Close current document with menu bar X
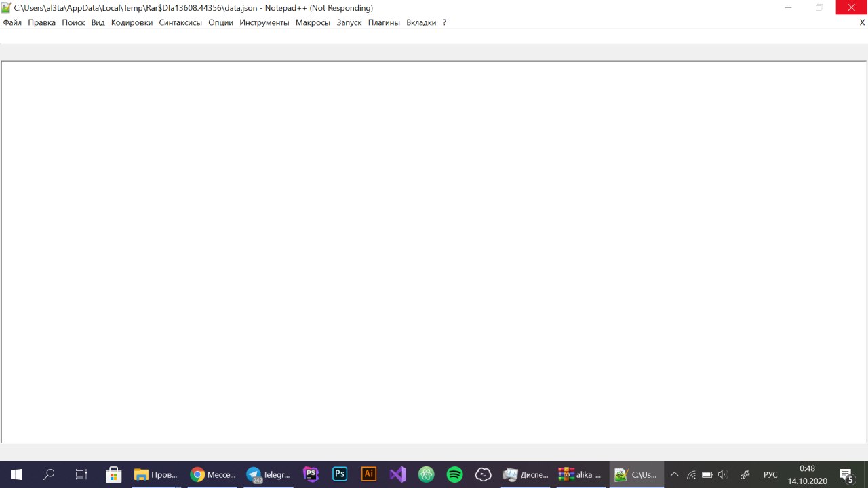 click(863, 22)
